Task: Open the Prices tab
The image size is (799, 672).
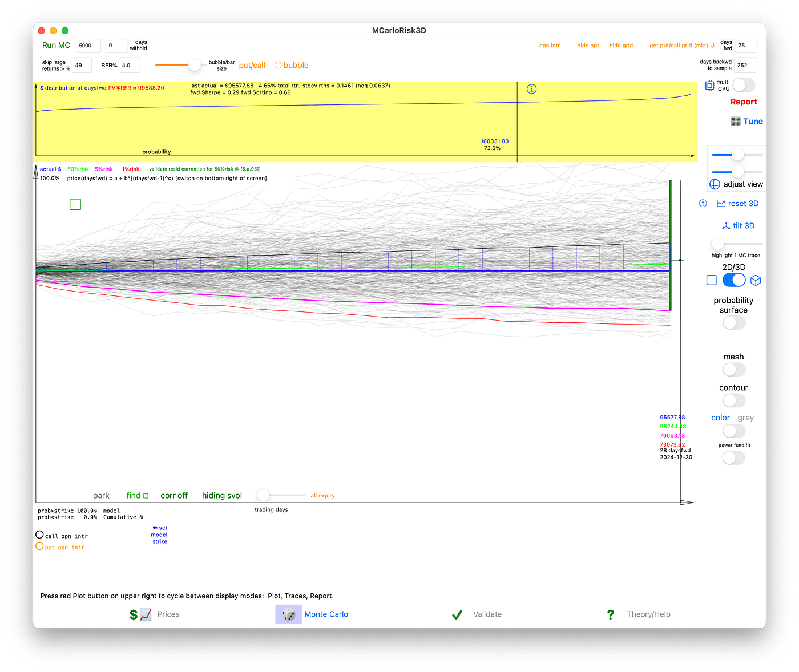Action: (x=168, y=614)
